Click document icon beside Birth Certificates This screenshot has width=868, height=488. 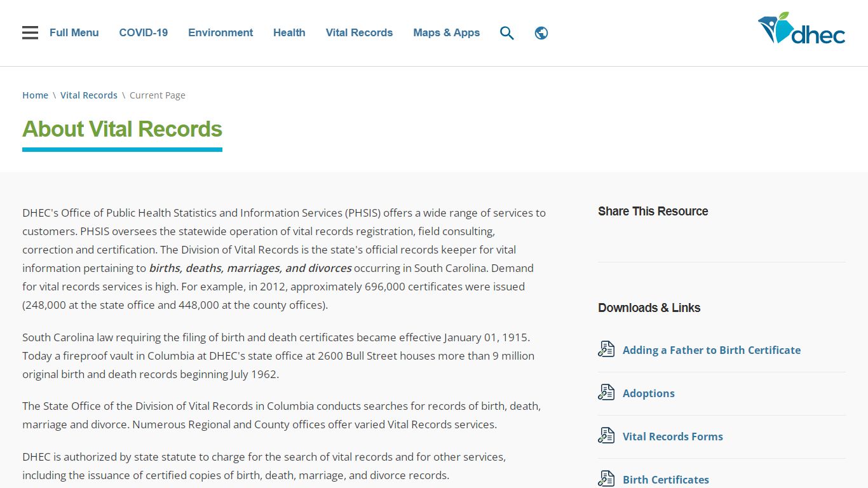(x=606, y=479)
